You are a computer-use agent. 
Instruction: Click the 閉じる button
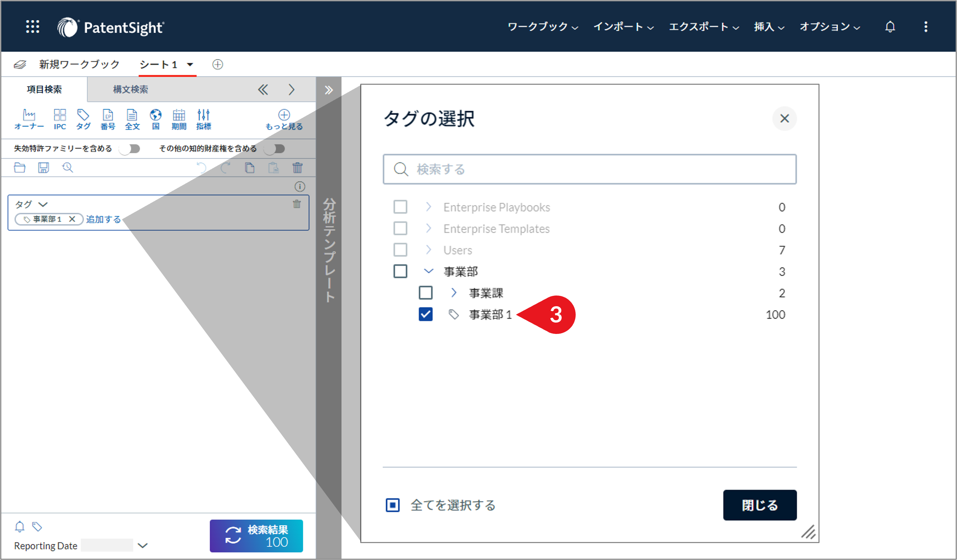click(x=760, y=505)
